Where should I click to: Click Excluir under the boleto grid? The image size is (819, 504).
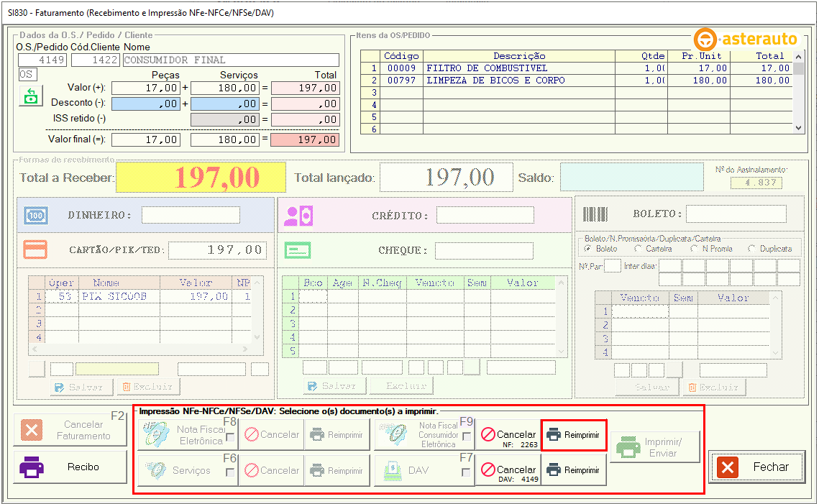(713, 387)
